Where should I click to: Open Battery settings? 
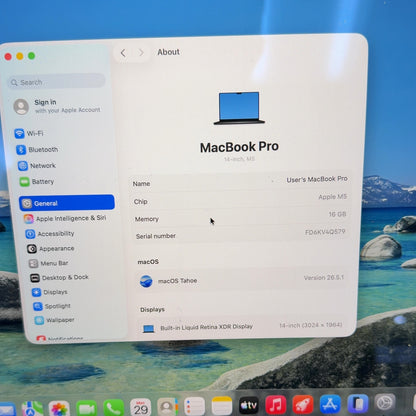click(37, 182)
